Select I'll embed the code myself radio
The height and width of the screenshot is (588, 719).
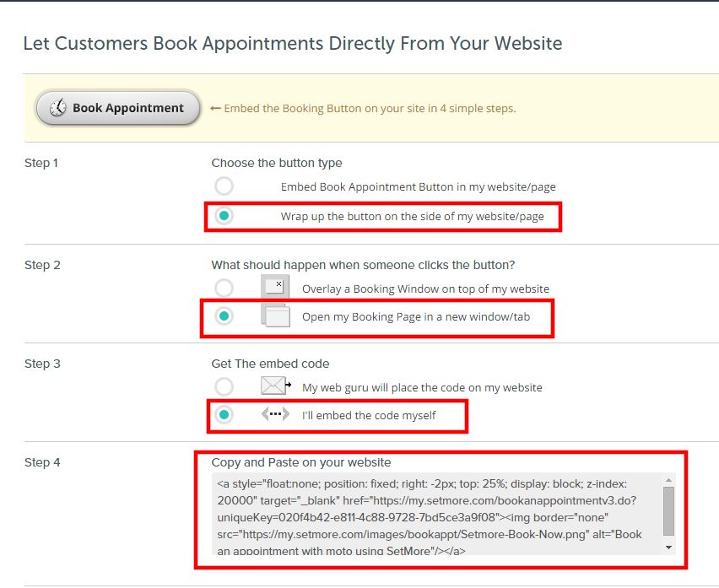(224, 415)
